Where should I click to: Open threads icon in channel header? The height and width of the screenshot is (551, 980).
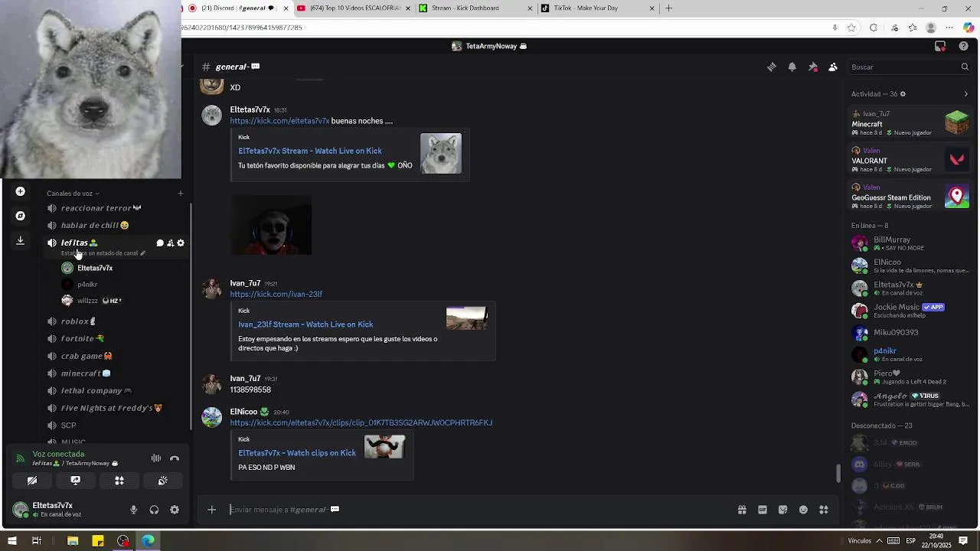(x=772, y=67)
